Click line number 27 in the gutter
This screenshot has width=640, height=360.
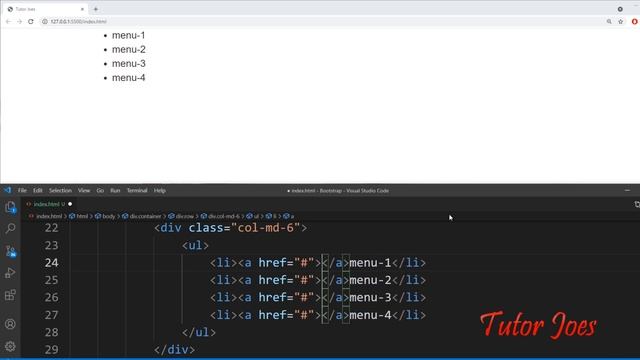pos(51,315)
